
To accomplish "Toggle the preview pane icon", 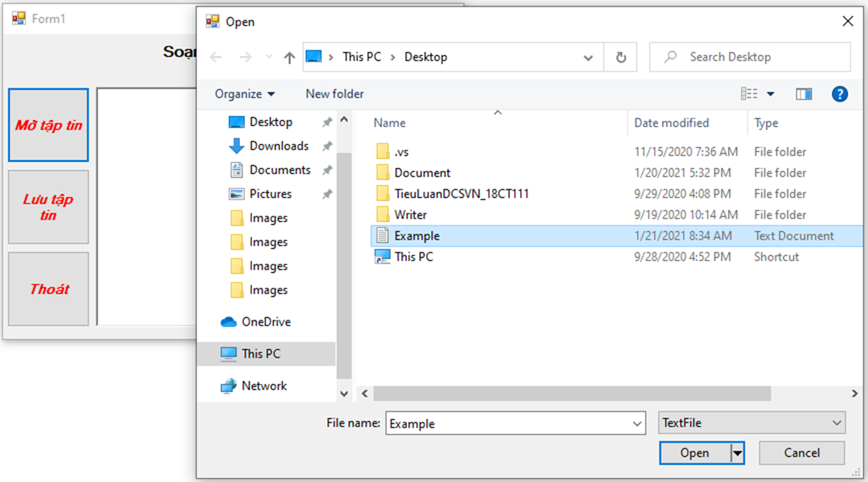I will [x=804, y=94].
